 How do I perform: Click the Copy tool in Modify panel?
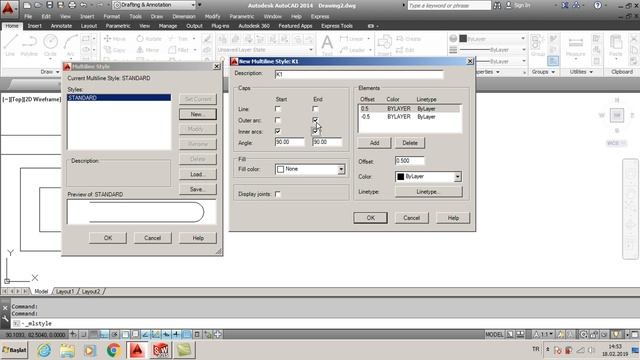tap(115, 50)
